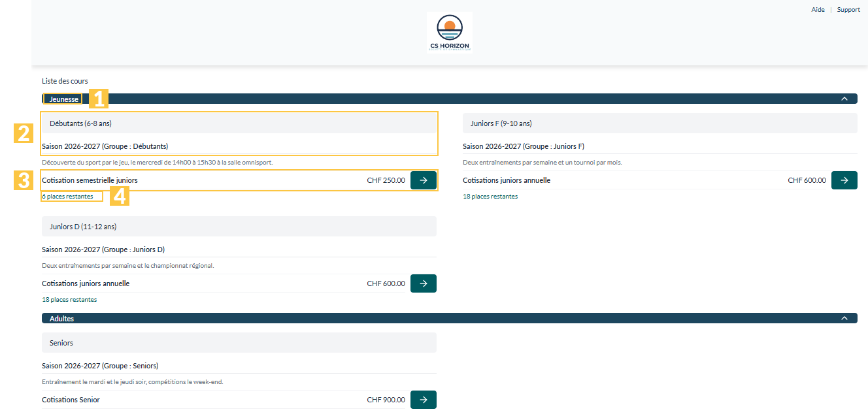
Task: Select the Seniors course header
Action: (239, 343)
